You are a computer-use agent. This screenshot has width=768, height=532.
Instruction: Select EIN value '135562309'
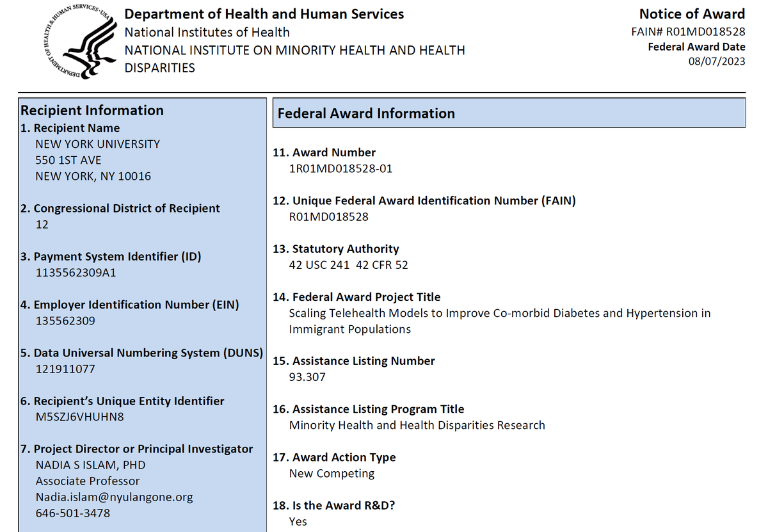65,321
